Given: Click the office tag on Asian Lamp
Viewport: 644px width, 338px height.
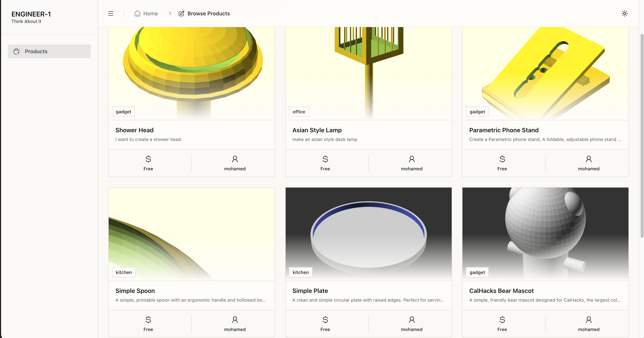Looking at the screenshot, I should 299,112.
